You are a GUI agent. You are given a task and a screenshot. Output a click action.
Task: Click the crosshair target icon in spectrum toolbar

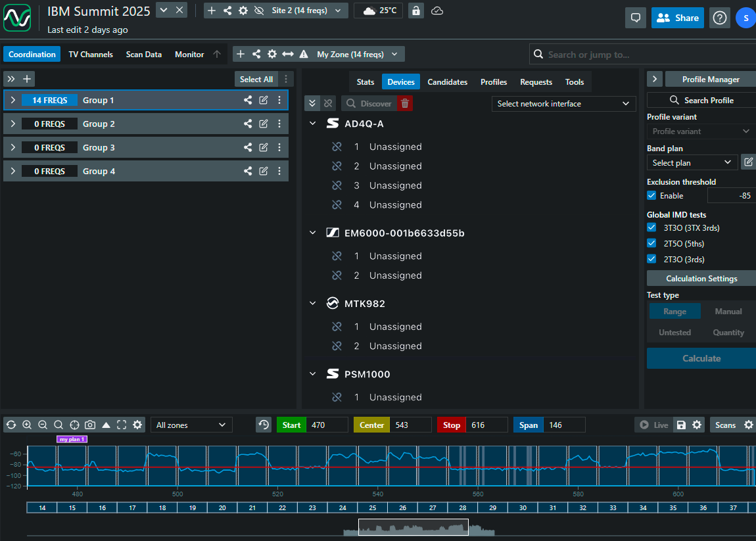[x=74, y=425]
